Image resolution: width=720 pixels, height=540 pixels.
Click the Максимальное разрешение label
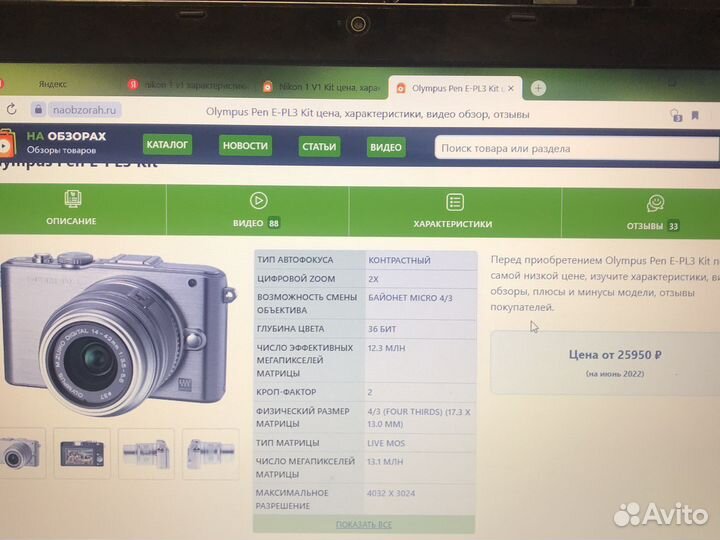[x=292, y=499]
